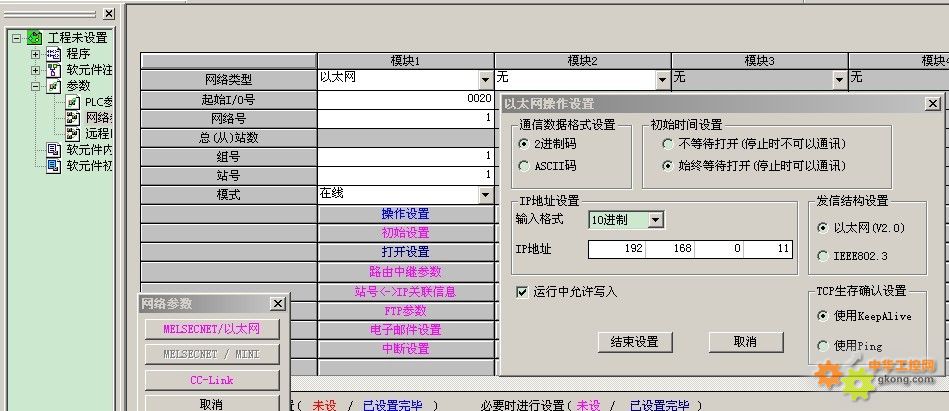
Task: Open 电子邮件设置
Action: (406, 330)
